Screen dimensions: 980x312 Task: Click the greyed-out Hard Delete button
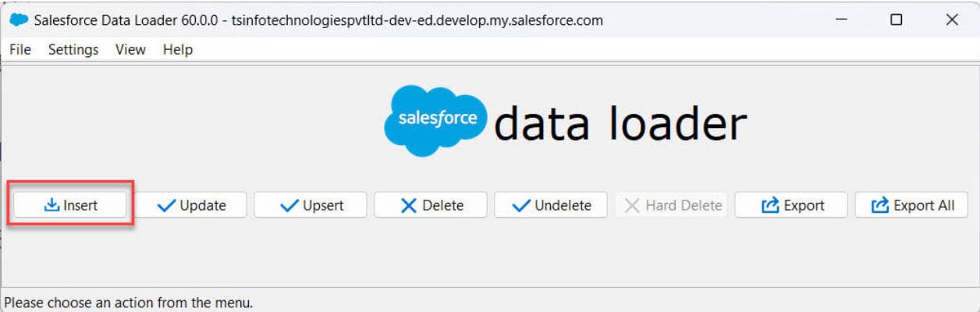(672, 205)
